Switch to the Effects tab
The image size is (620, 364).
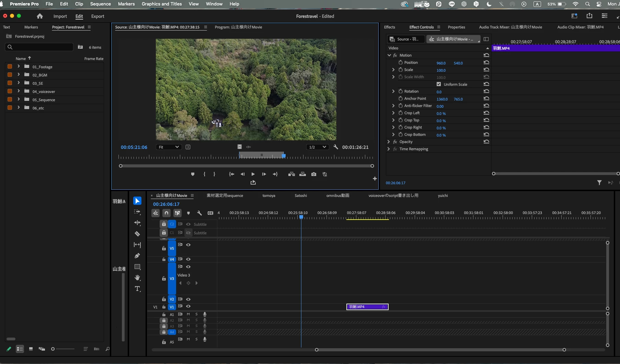389,27
